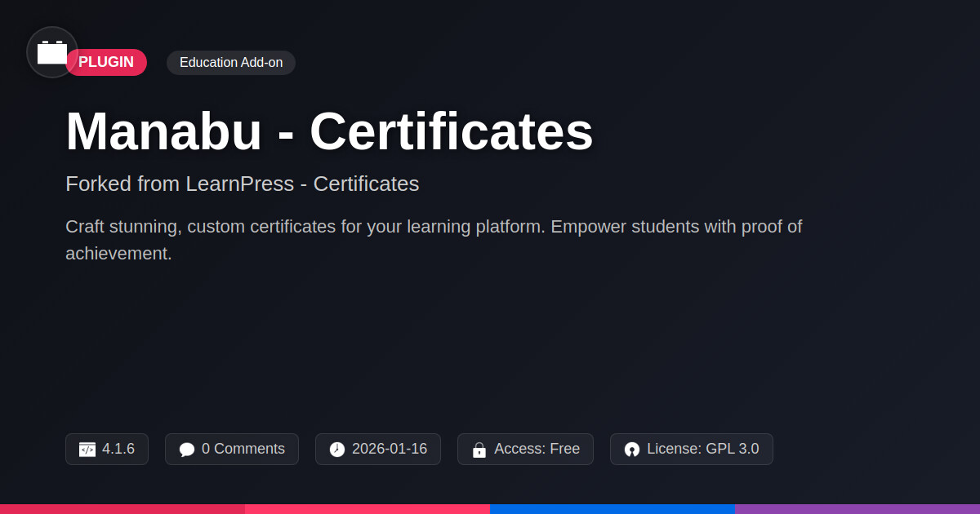Click the dark red segment of bottom bar
This screenshot has height=514, width=980.
coord(122,508)
